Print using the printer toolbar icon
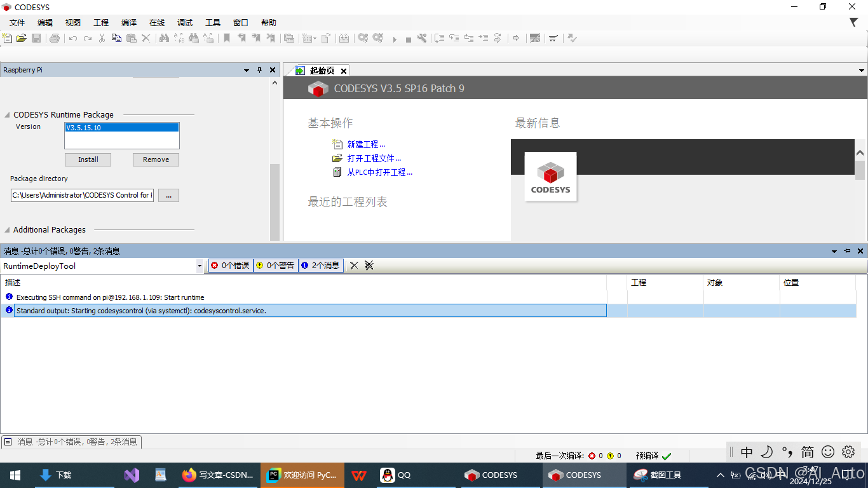This screenshot has width=868, height=488. pyautogui.click(x=55, y=38)
